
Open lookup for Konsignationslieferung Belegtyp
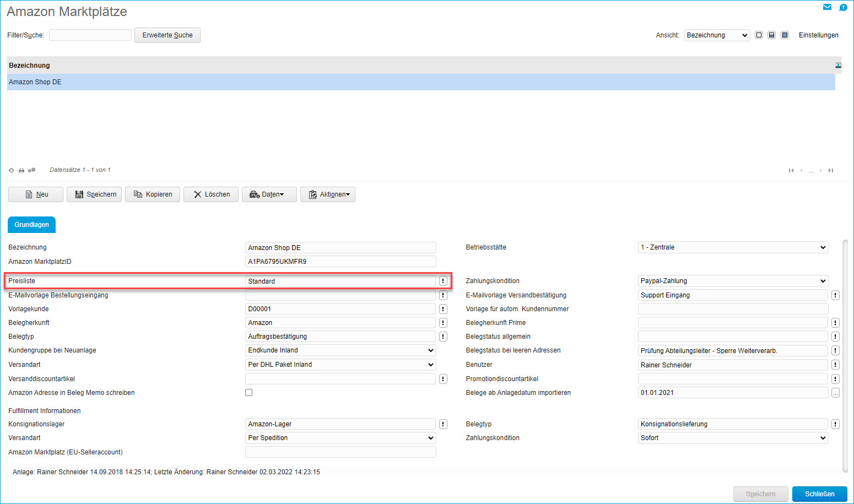point(835,424)
